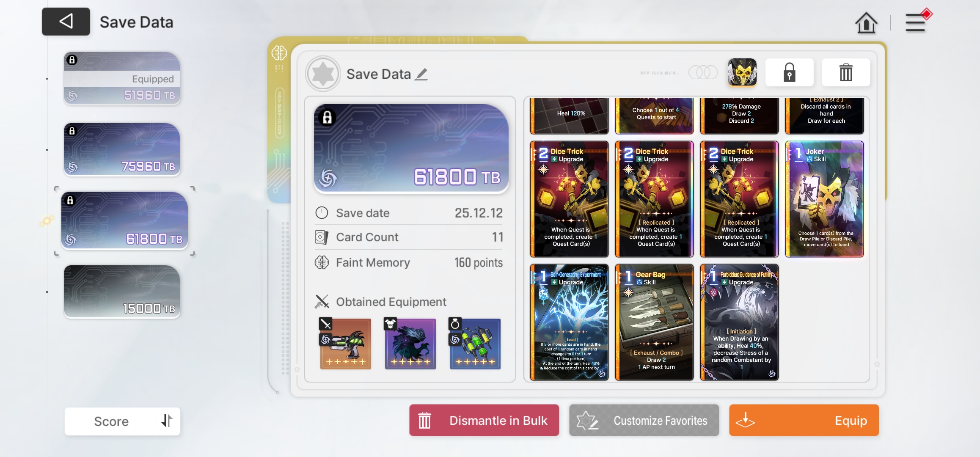Click the Dismantle in Bulk button
The image size is (980, 457).
click(x=484, y=420)
